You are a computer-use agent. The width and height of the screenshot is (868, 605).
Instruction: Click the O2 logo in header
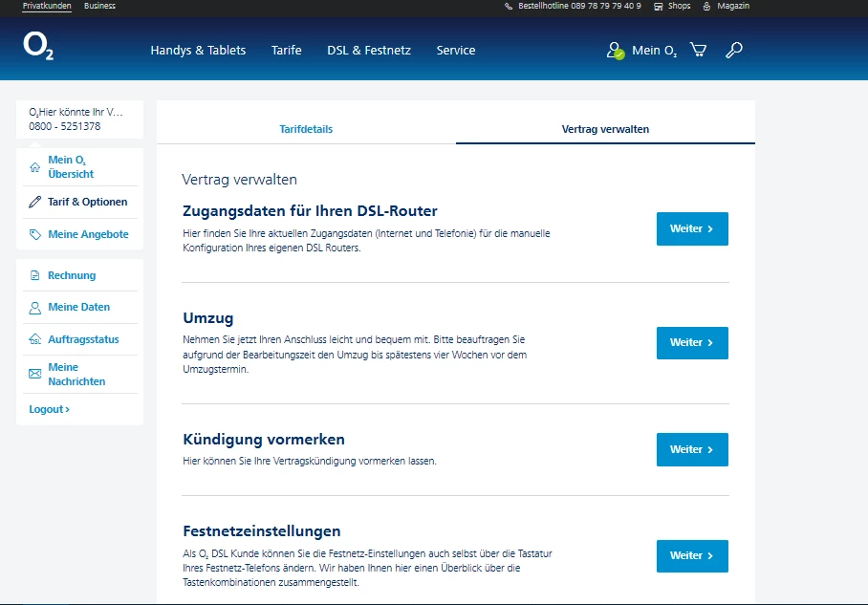(38, 46)
